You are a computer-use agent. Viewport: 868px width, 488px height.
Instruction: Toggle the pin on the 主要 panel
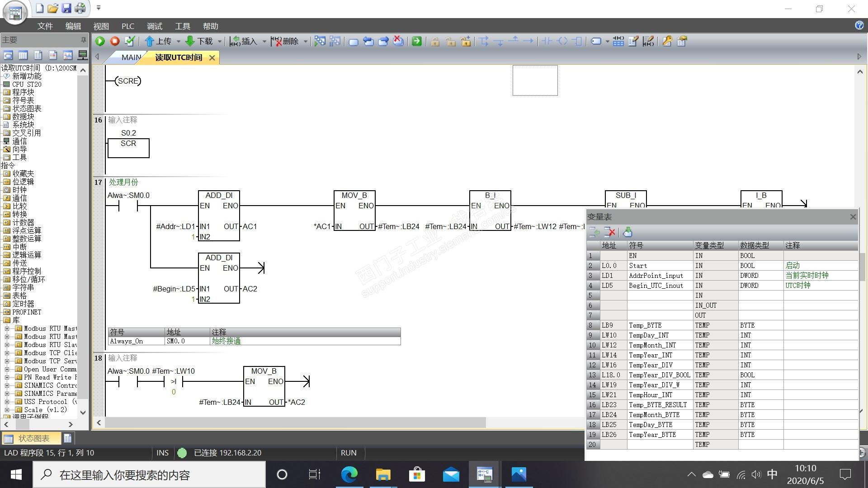pyautogui.click(x=83, y=40)
